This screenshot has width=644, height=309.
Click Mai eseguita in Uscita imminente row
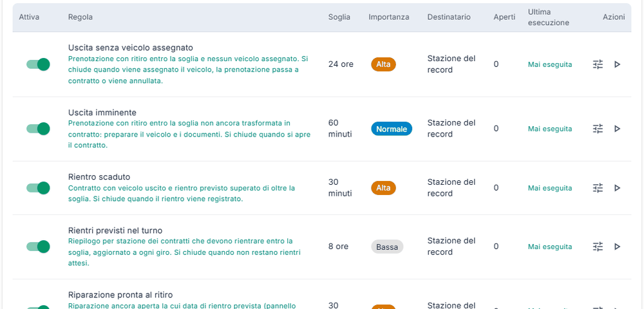click(x=550, y=129)
